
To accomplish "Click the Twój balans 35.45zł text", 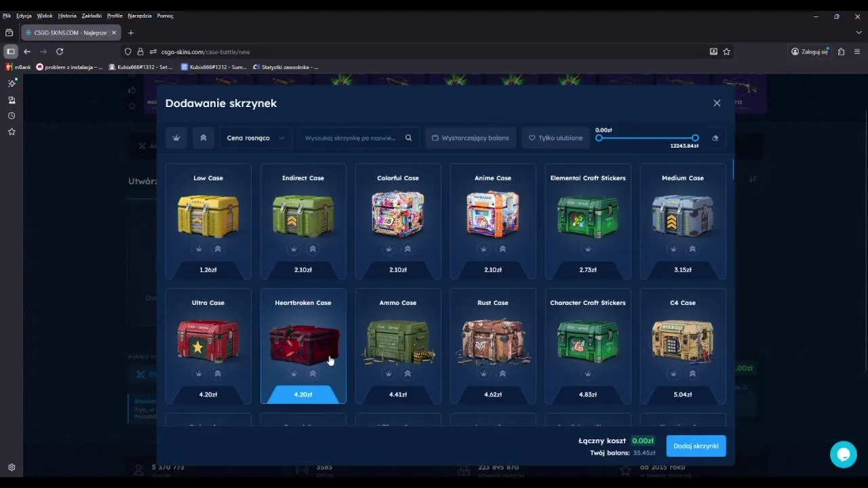I will [x=623, y=453].
